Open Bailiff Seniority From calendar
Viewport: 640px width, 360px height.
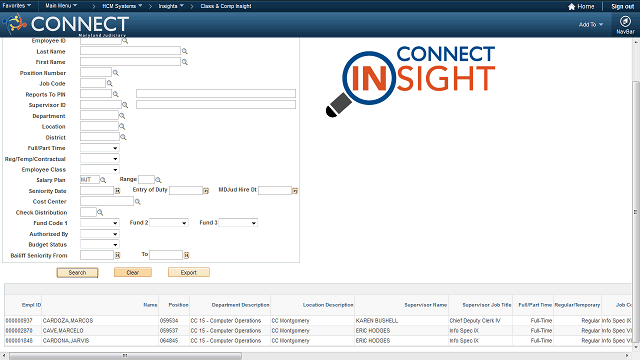click(118, 255)
